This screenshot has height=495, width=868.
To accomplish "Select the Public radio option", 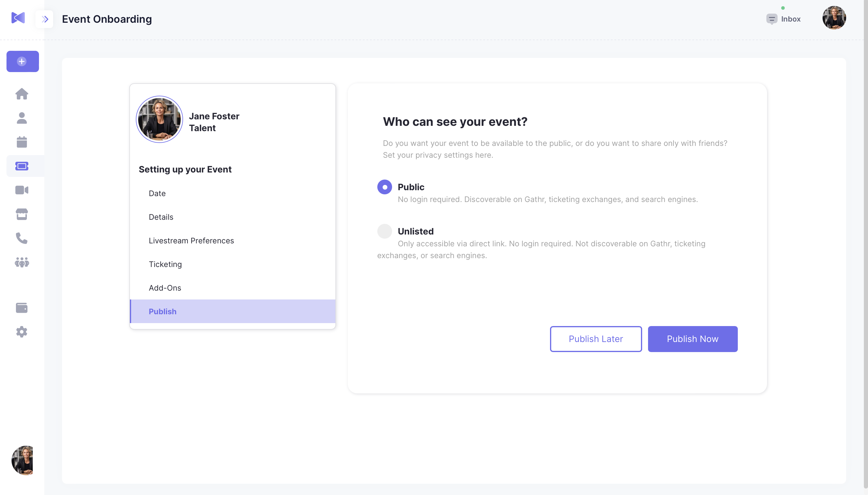I will (384, 187).
